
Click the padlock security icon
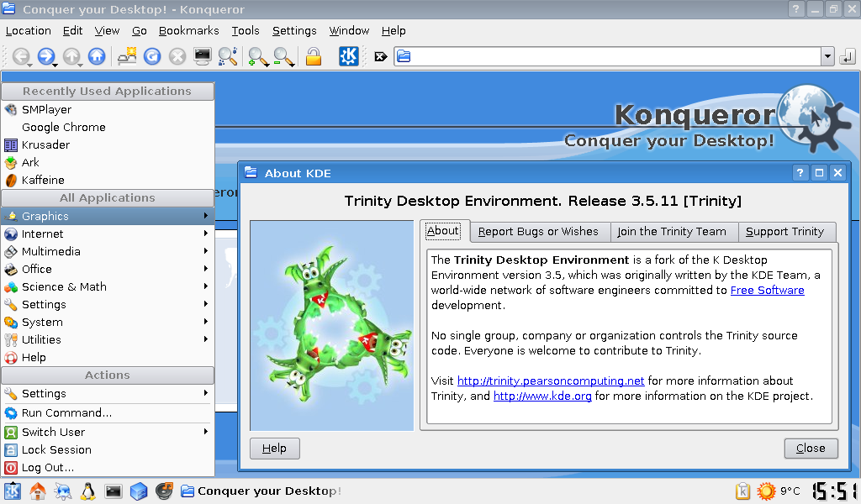pos(313,56)
